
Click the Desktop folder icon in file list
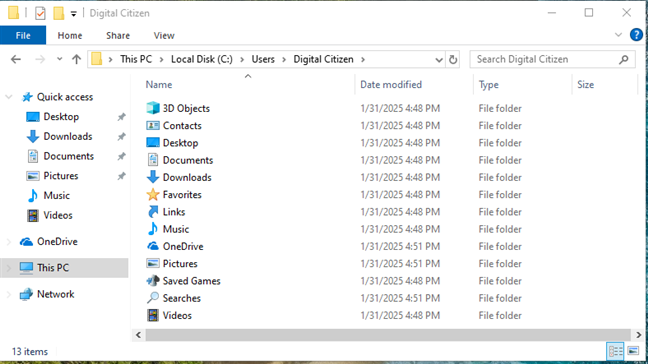(153, 143)
